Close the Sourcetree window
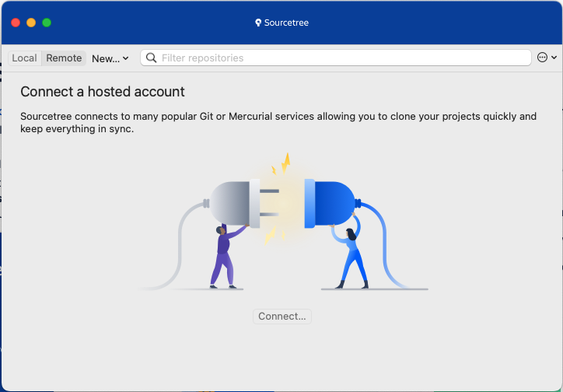The image size is (563, 392). click(16, 23)
